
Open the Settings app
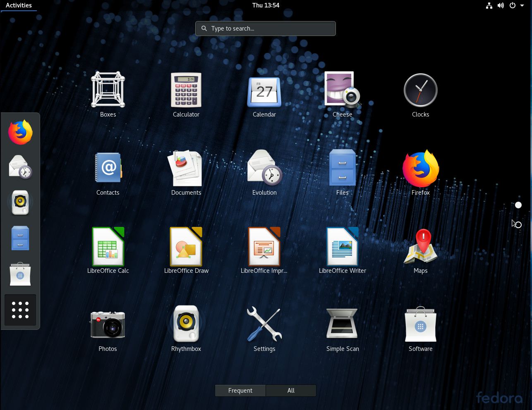264,329
